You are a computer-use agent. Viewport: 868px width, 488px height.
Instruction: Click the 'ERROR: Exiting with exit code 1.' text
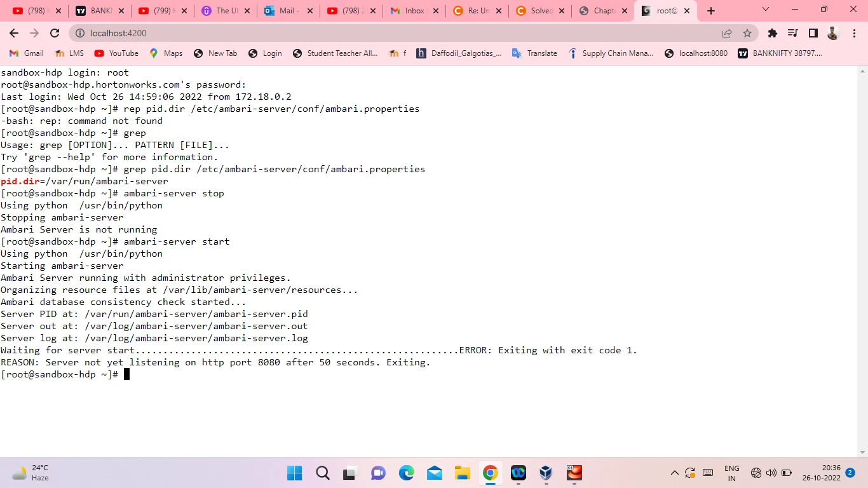coord(548,350)
